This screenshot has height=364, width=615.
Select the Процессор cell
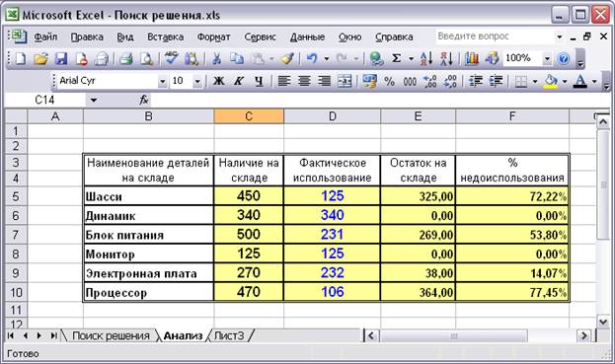point(148,292)
